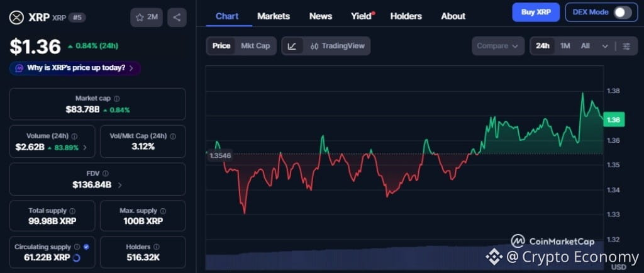Expand more time range options chevron
Image resolution: width=644 pixels, height=273 pixels.
click(604, 46)
